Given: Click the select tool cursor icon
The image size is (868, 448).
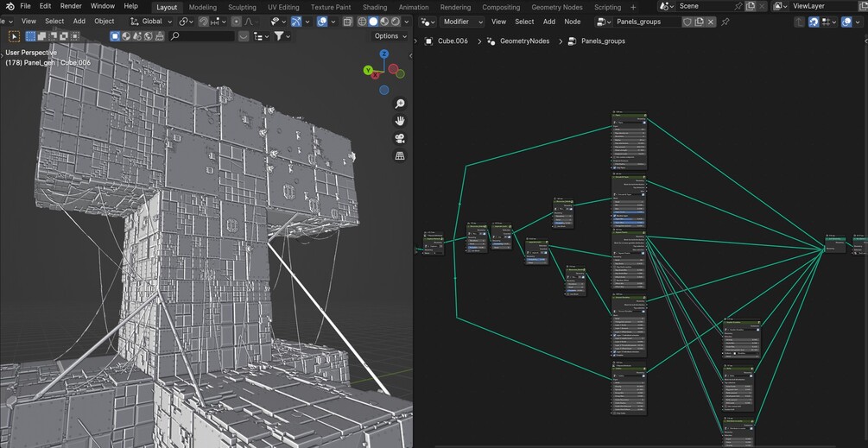Looking at the screenshot, I should [x=14, y=36].
